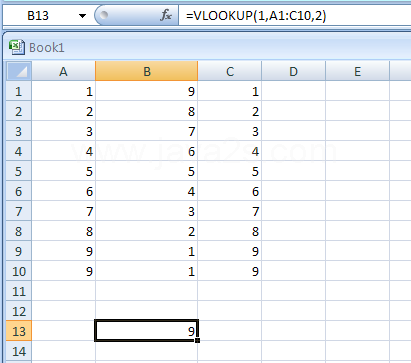Click the Excel workbook icon beside Book1
Viewport: 411px width, 363px height.
(x=17, y=47)
